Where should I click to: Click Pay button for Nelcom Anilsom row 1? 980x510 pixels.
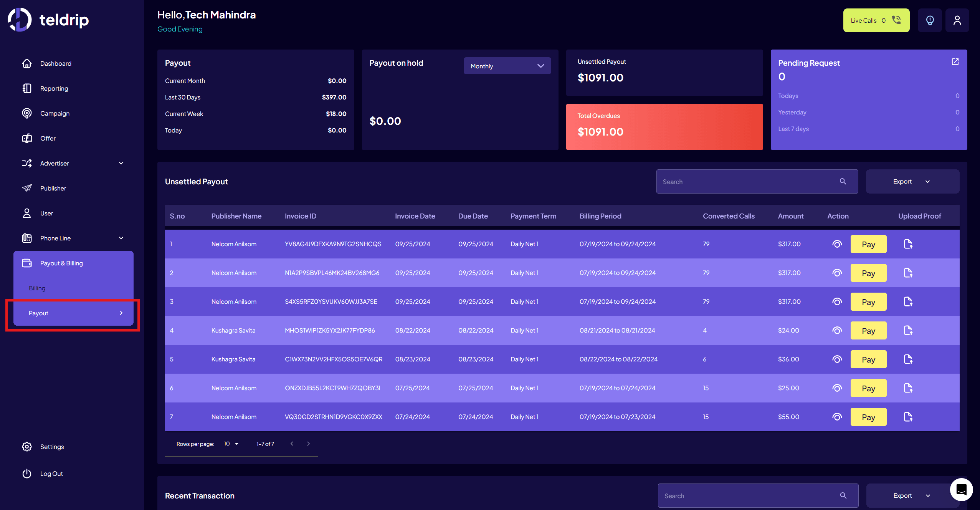click(x=869, y=244)
